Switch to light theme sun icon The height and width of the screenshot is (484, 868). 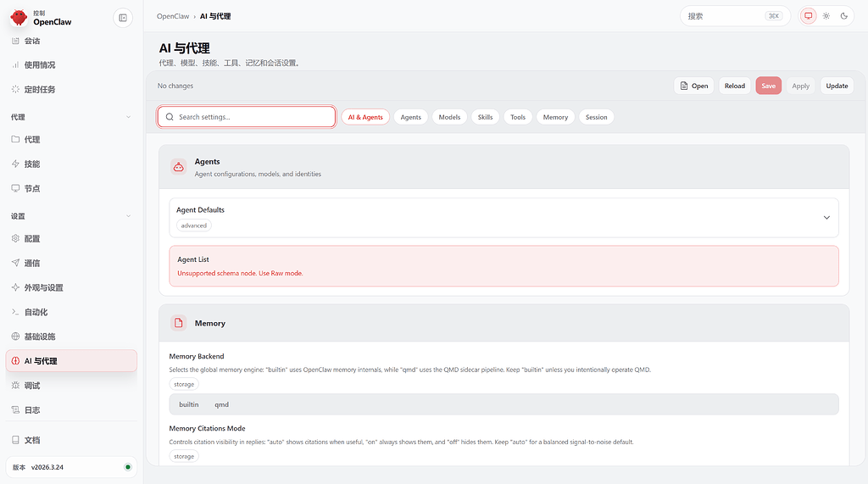826,16
